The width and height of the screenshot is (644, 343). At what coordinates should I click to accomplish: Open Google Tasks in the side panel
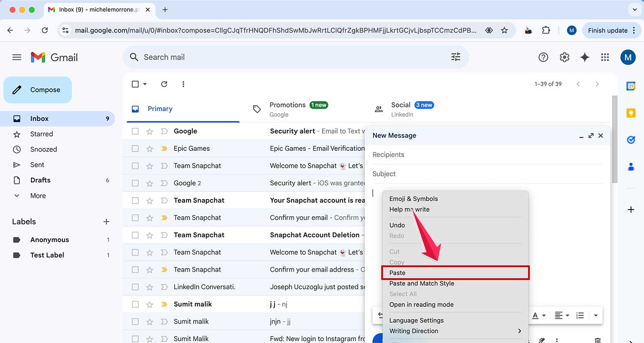tap(631, 139)
